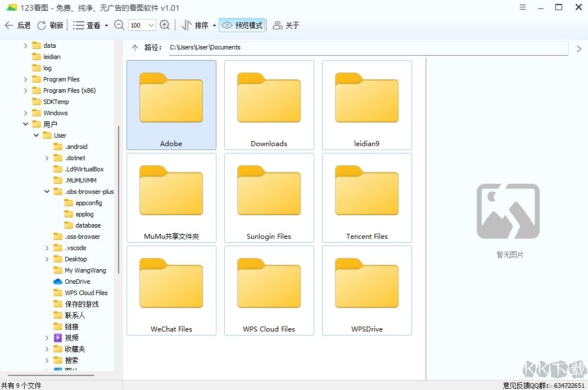Select the .android folder in tree
588x390 pixels.
(70, 147)
